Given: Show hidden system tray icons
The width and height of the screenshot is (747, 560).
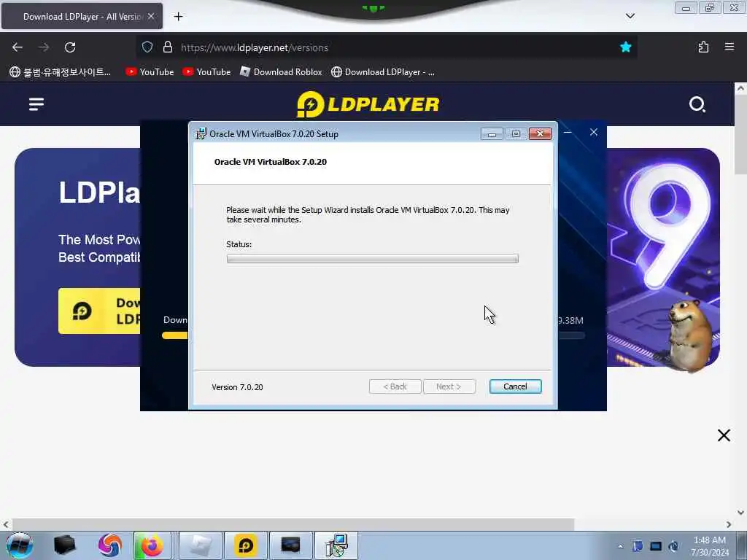Looking at the screenshot, I should 620,547.
